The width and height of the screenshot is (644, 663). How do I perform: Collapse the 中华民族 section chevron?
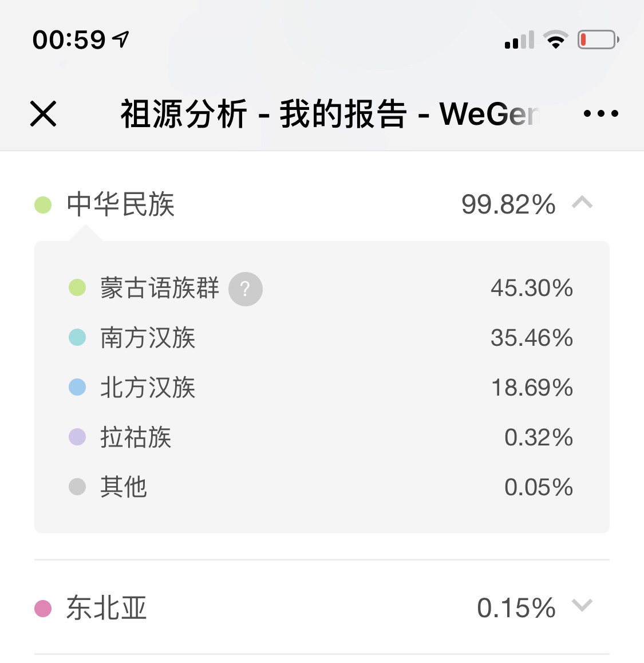click(x=582, y=202)
